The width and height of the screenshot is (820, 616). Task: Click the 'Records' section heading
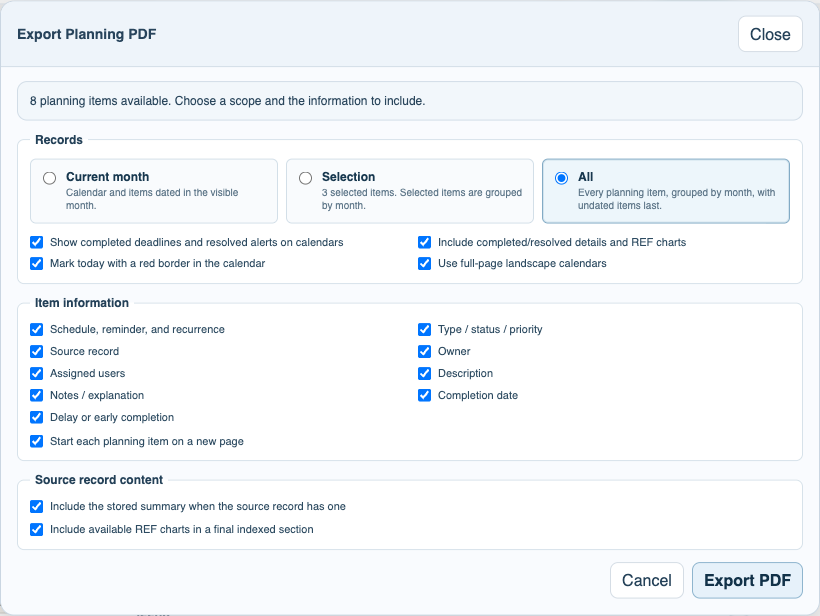tap(59, 140)
